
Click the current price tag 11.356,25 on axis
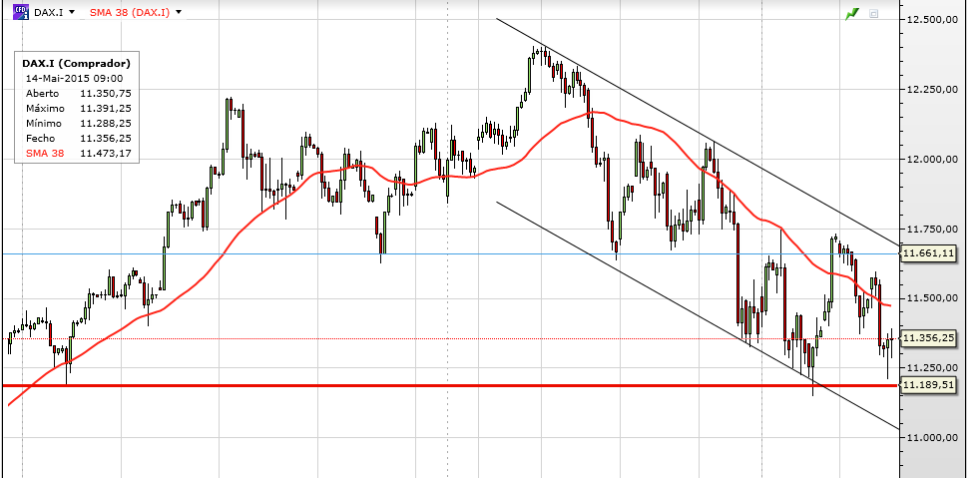(x=928, y=338)
